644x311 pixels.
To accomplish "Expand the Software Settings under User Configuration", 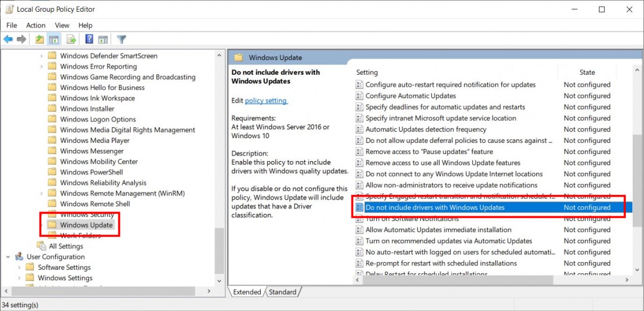I will [19, 267].
